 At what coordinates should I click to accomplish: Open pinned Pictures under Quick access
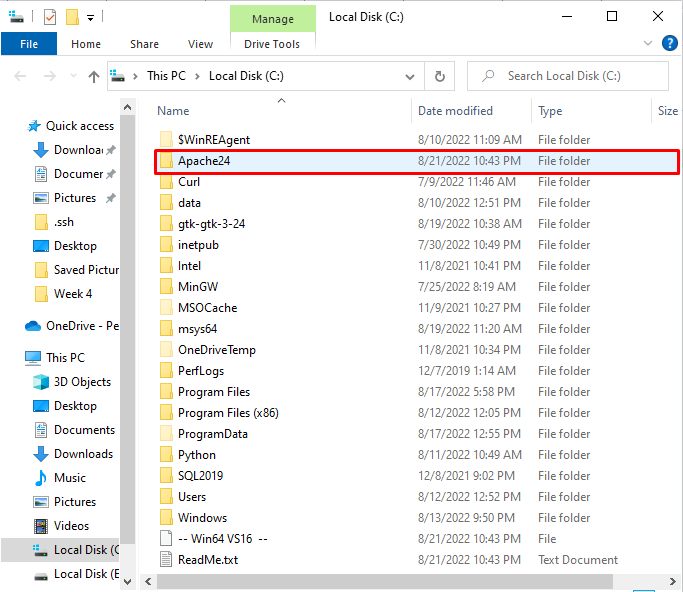point(74,198)
